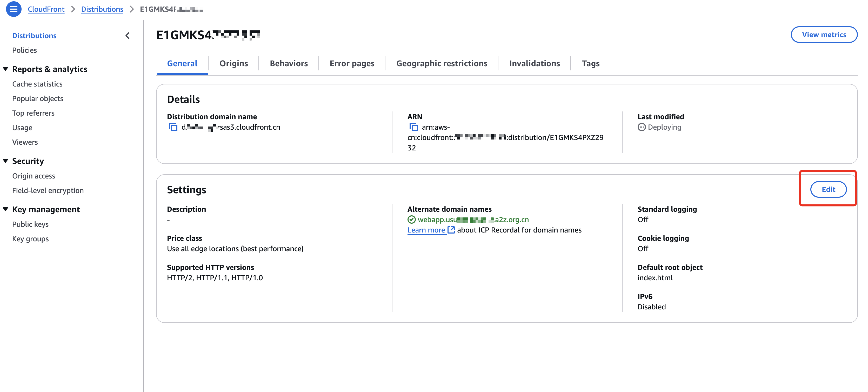Open the Learn more ICP Recordal link
Image resolution: width=868 pixels, height=392 pixels.
[426, 230]
